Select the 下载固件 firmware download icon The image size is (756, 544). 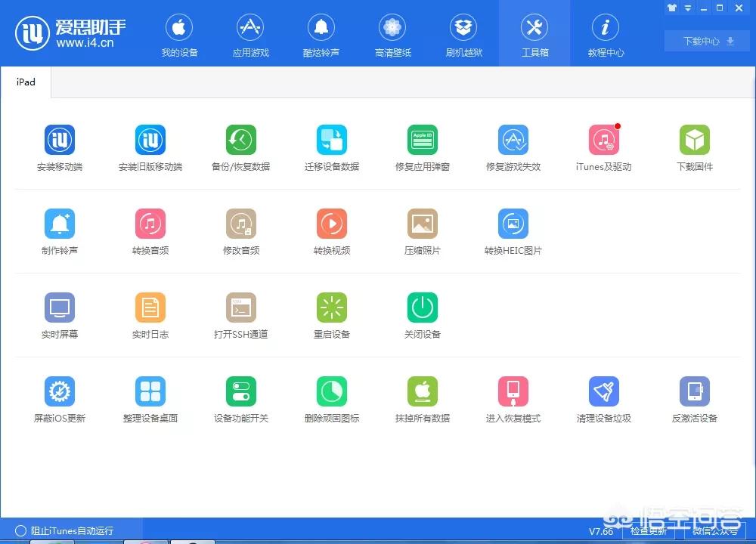[694, 141]
